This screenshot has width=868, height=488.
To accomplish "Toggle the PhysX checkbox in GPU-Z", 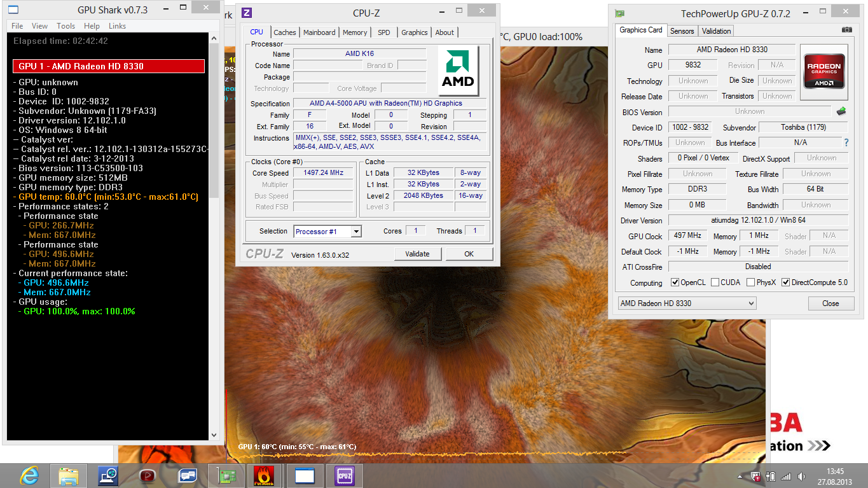I will click(x=751, y=282).
